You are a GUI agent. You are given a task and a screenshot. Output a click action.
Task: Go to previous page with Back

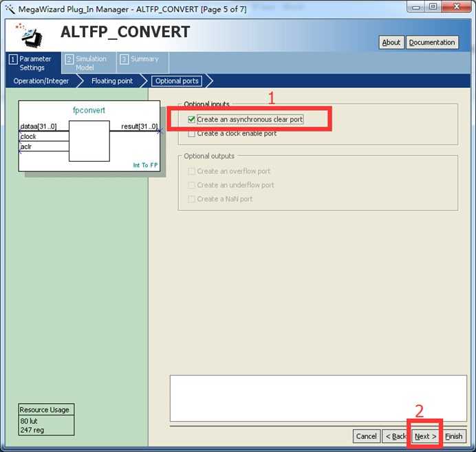click(396, 436)
